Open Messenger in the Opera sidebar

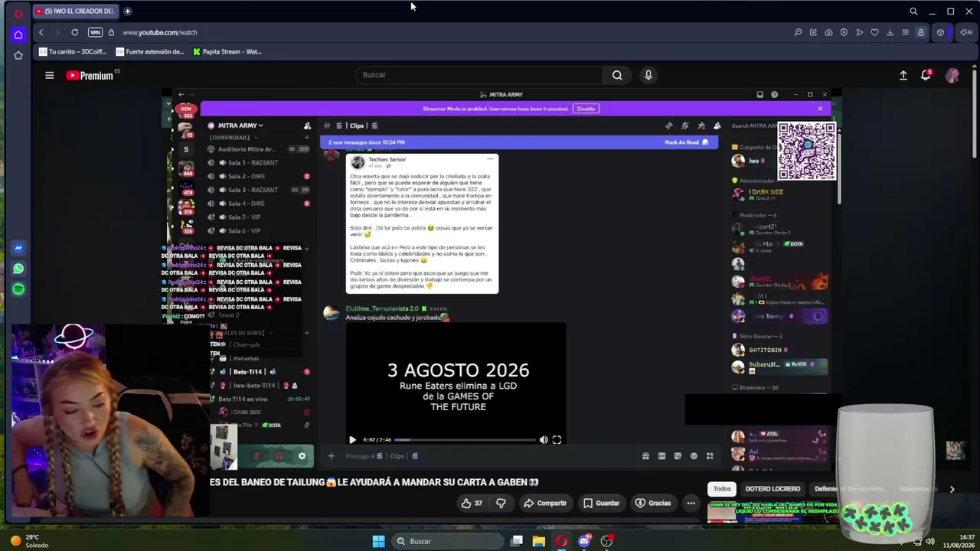pos(18,248)
